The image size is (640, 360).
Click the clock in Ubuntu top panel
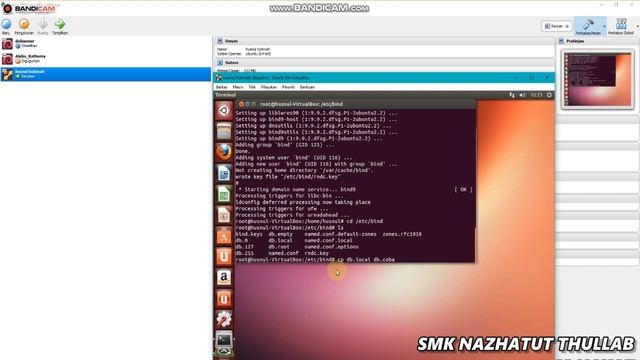coord(536,95)
